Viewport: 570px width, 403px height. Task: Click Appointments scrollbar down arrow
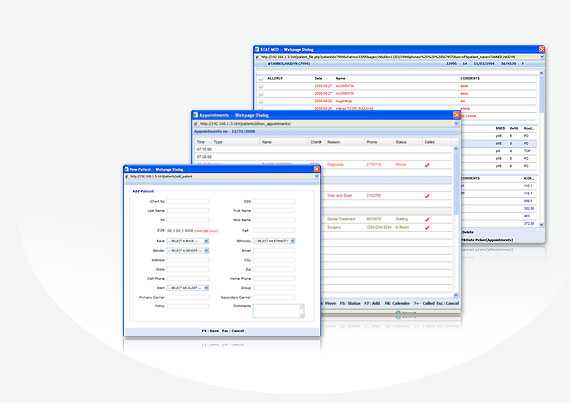pos(456,295)
